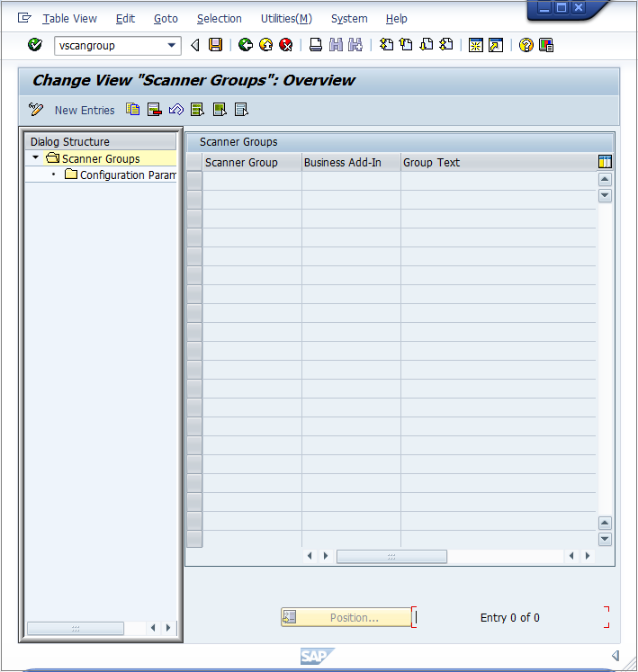Click the green Back arrow icon
This screenshot has height=672, width=638.
point(245,45)
